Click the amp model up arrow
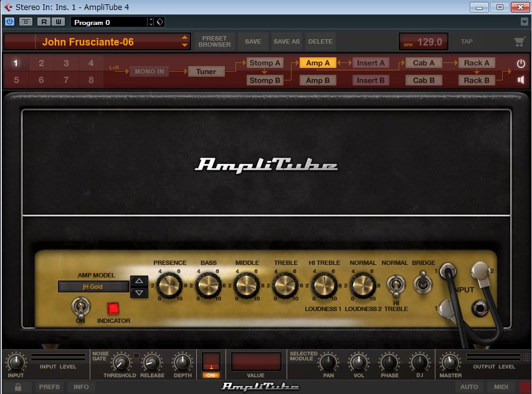Image resolution: width=532 pixels, height=394 pixels. (x=139, y=281)
